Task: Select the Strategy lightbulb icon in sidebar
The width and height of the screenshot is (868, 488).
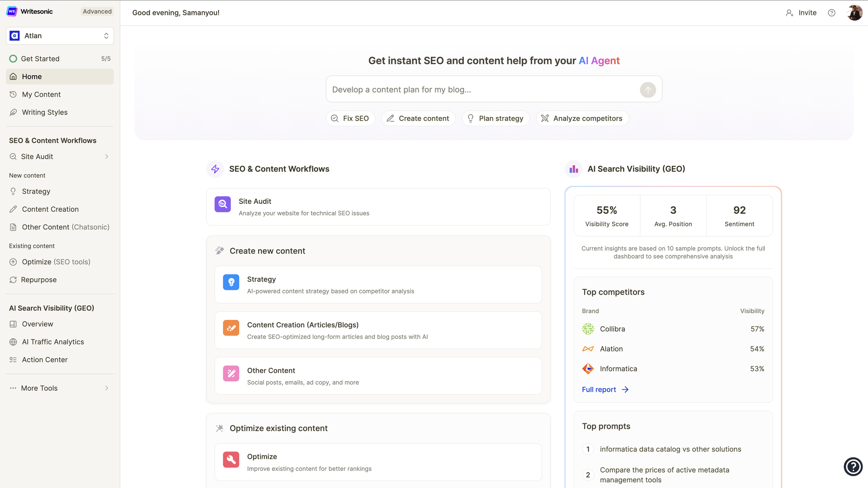Action: [x=13, y=191]
